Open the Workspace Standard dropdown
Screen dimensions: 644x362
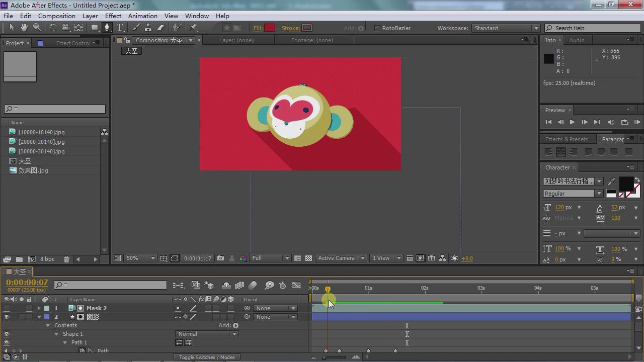506,28
